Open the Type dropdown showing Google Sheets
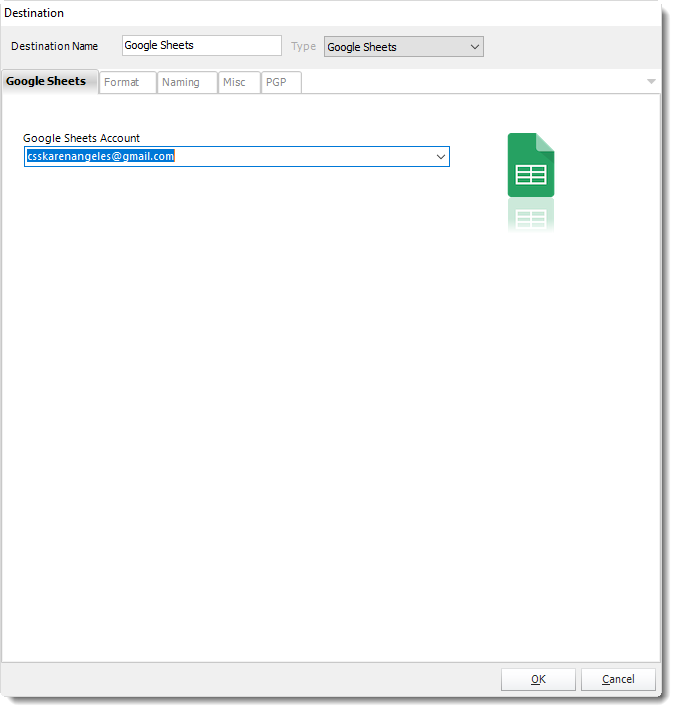This screenshot has width=677, height=712. 404,47
